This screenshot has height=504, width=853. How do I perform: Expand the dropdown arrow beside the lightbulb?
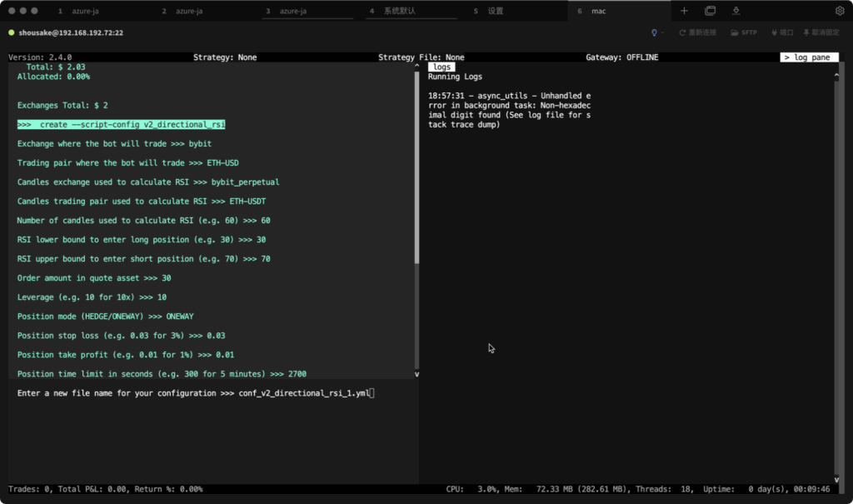click(664, 32)
